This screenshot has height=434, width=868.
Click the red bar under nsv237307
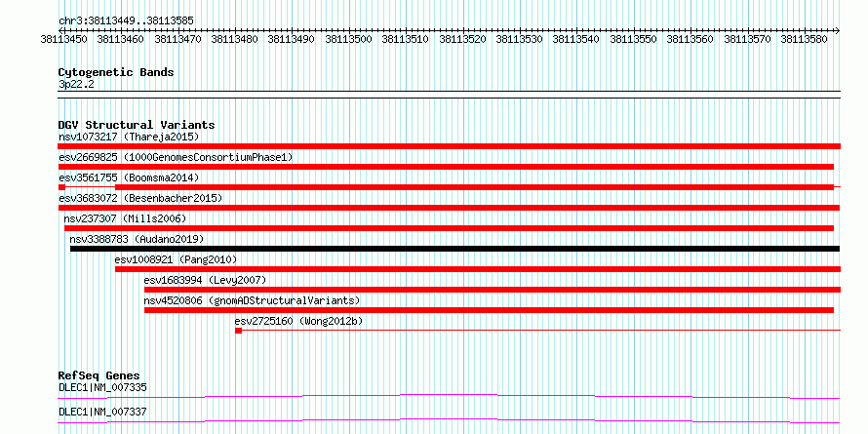[x=449, y=228]
